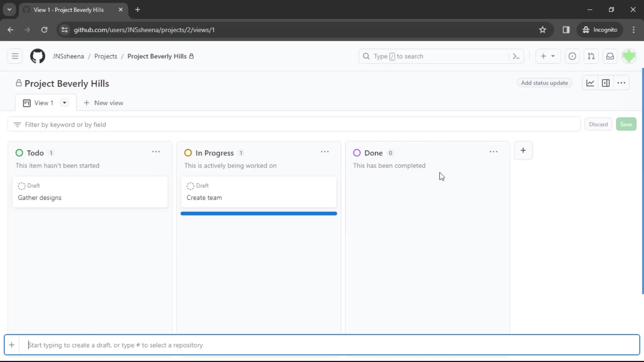644x362 pixels.
Task: Go back in browser history
Action: point(10,30)
